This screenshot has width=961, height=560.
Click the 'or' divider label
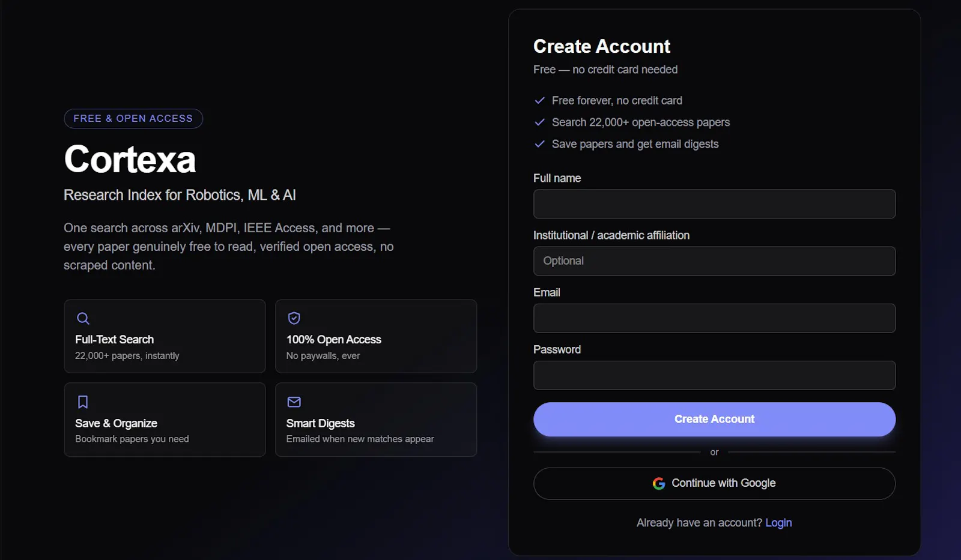point(714,452)
